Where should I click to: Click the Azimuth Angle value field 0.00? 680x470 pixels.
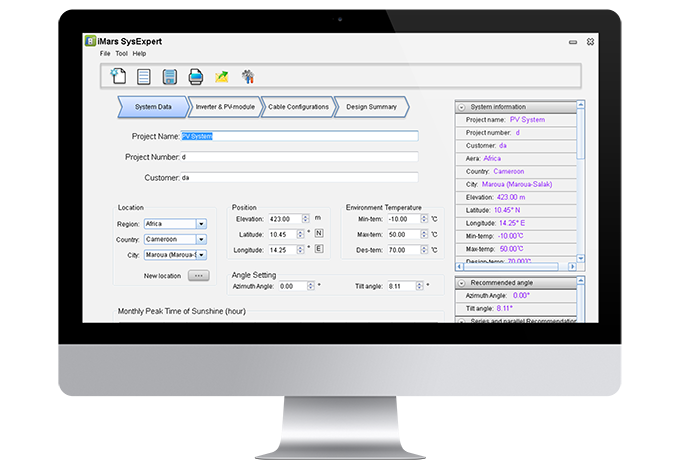pyautogui.click(x=293, y=286)
